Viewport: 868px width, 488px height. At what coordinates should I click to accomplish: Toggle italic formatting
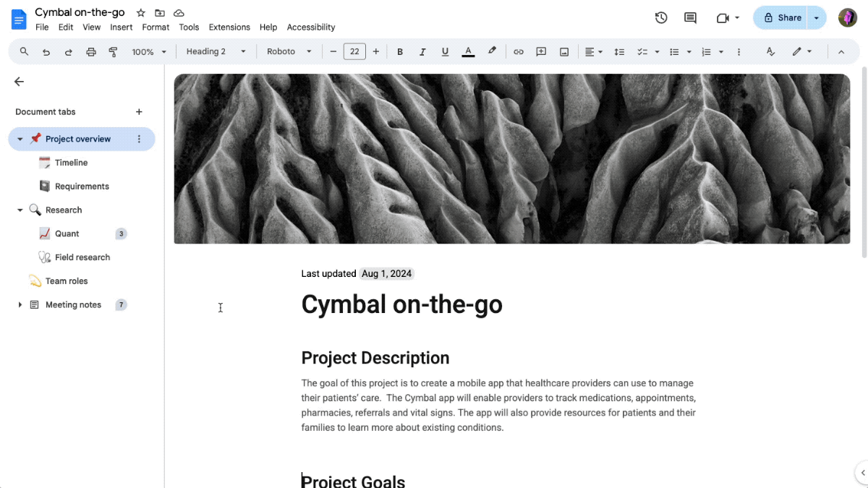click(x=422, y=51)
